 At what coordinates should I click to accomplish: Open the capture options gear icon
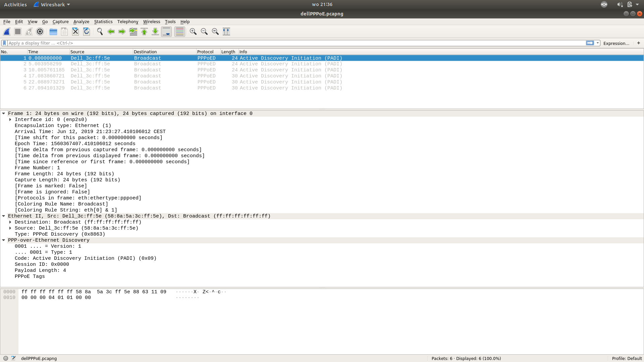pos(40,32)
